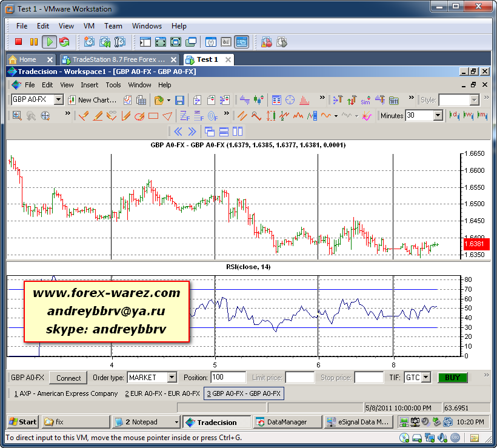Open the GBP A0-FX symbol dropdown

click(x=58, y=100)
